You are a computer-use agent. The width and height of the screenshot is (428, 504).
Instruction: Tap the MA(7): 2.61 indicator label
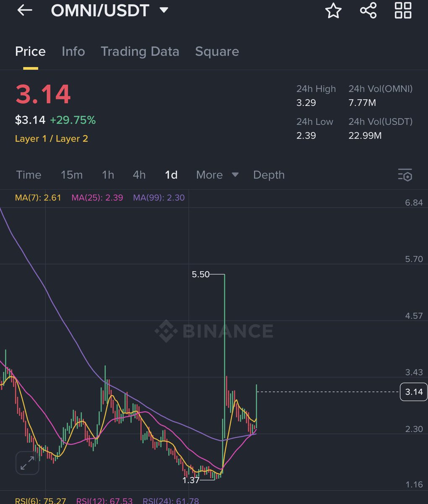[x=38, y=197]
